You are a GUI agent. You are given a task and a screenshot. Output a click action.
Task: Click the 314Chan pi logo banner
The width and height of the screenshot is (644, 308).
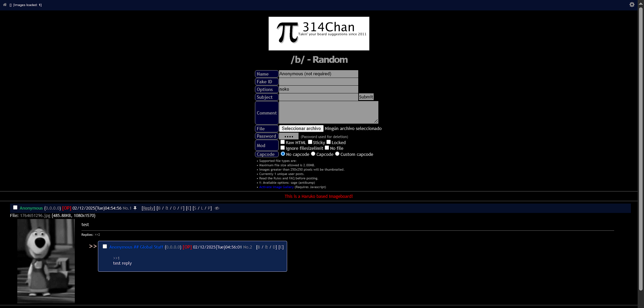(x=319, y=34)
